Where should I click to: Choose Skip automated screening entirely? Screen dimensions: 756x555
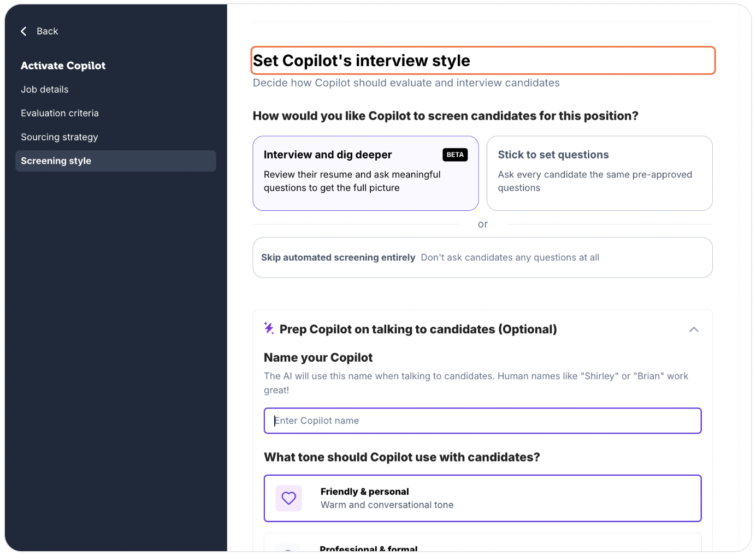482,257
